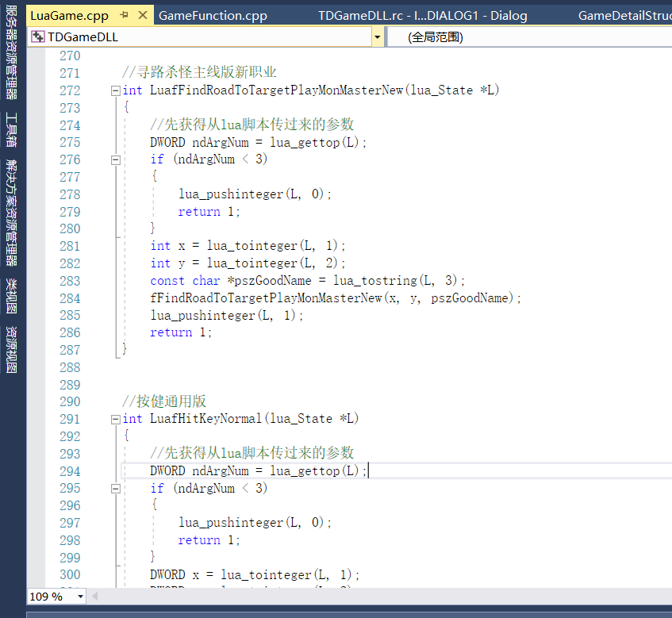Collapse the LuafFindRoadToTargetPlayMonMasterNew function
The height and width of the screenshot is (618, 672).
(116, 90)
